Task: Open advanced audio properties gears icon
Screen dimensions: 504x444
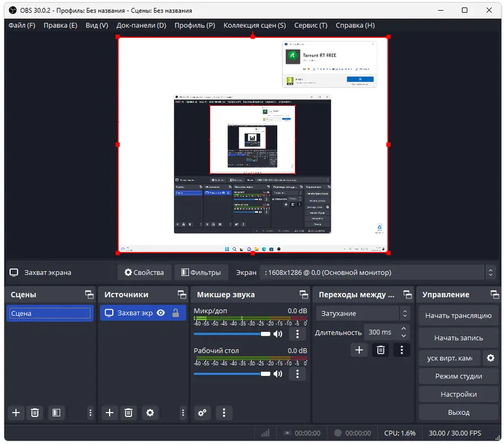Action: (202, 413)
